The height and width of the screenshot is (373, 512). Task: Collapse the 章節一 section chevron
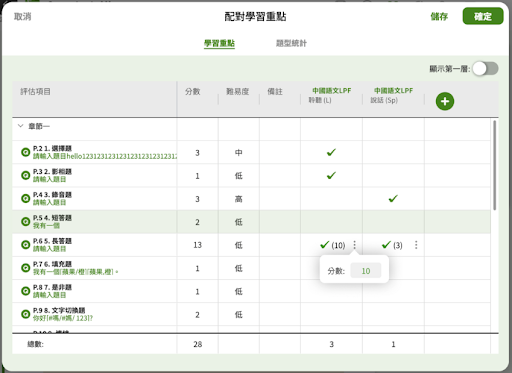tap(21, 126)
